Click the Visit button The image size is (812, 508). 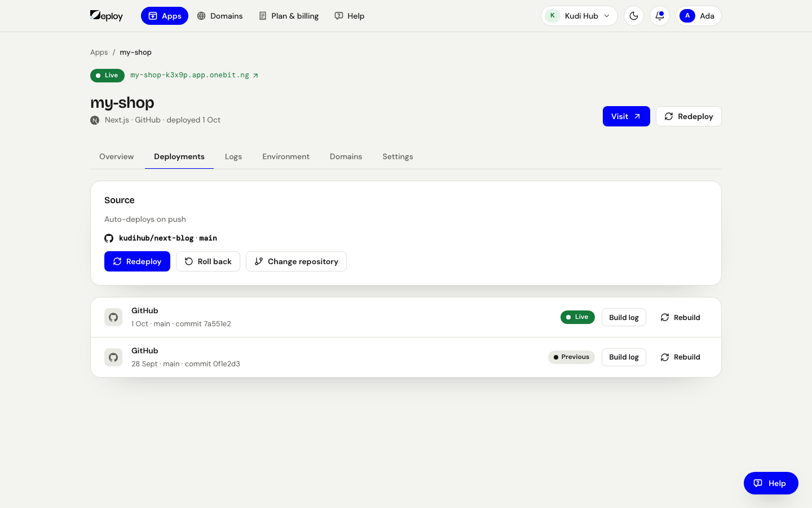[626, 116]
